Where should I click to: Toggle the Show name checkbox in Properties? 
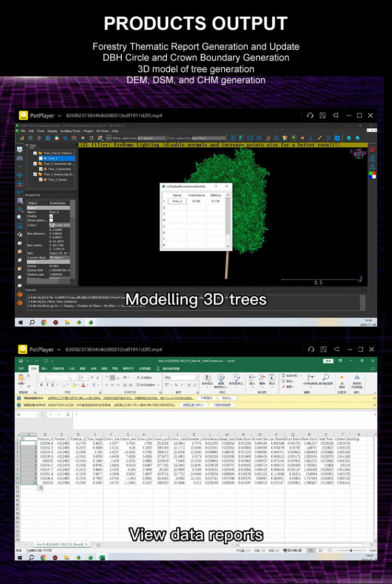(x=51, y=220)
